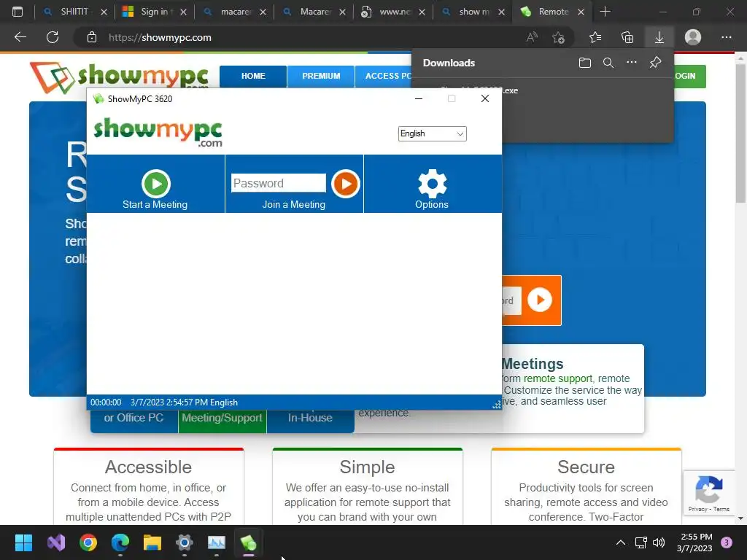This screenshot has height=560, width=747.
Task: Activate Read aloud icon in address bar
Action: 532,37
